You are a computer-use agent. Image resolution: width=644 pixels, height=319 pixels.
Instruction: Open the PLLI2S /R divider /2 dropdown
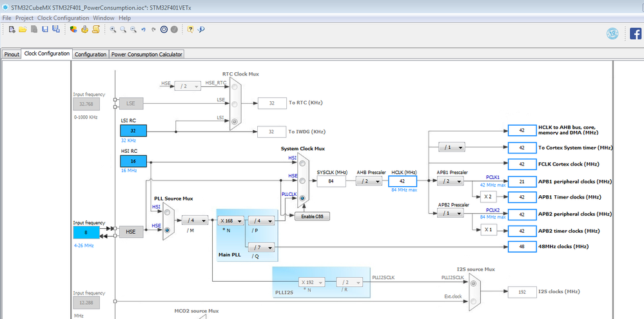[349, 282]
